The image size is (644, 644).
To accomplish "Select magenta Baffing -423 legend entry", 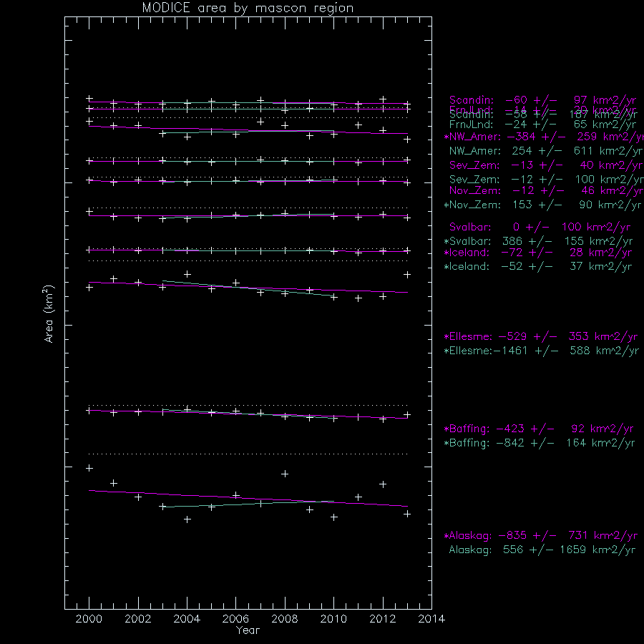I will [539, 429].
